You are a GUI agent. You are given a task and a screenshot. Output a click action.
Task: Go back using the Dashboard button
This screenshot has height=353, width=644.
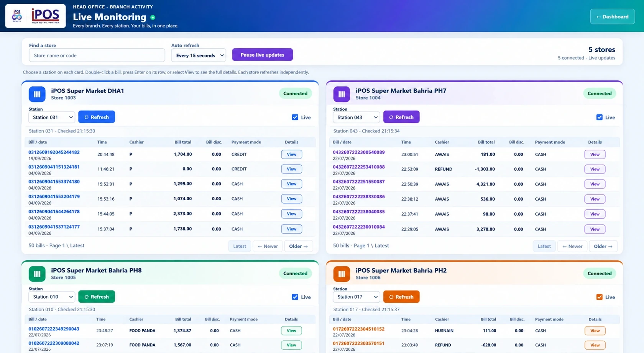(612, 16)
